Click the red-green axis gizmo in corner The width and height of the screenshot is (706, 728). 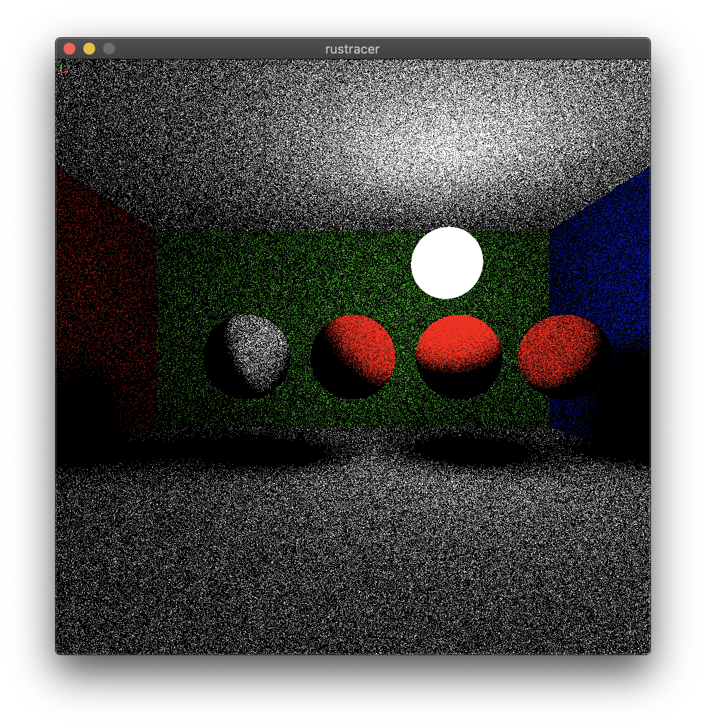pos(63,70)
